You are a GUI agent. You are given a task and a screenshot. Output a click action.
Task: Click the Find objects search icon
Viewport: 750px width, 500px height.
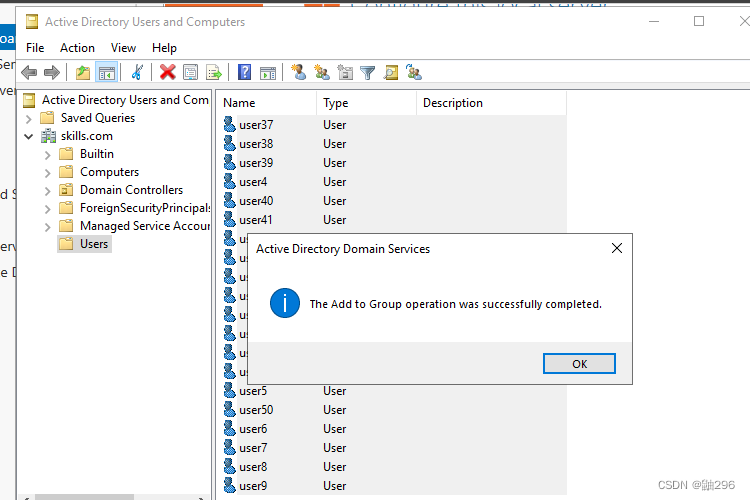[391, 72]
